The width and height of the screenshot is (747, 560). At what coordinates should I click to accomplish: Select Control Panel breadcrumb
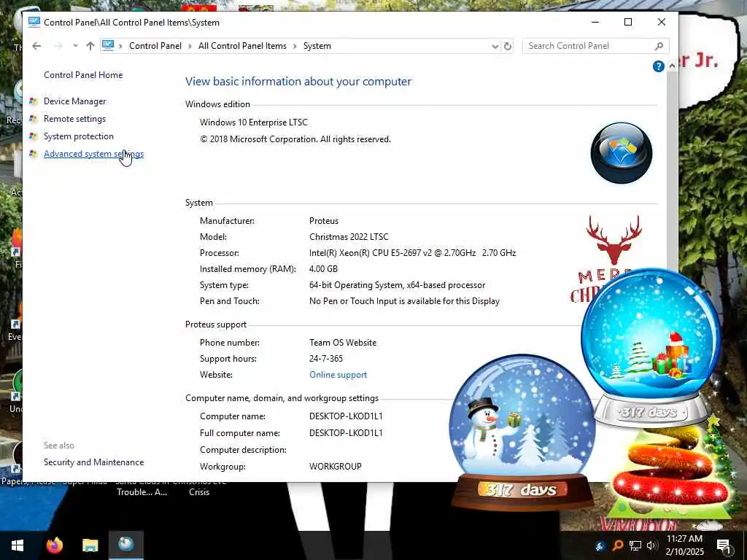[155, 46]
